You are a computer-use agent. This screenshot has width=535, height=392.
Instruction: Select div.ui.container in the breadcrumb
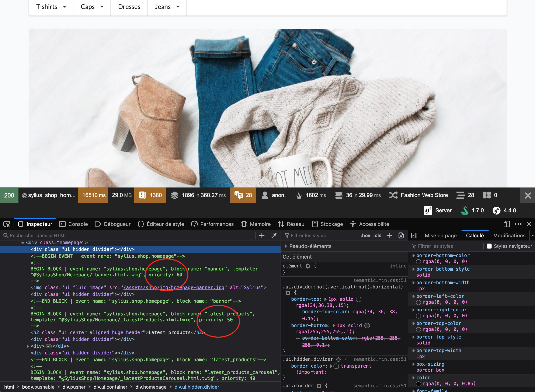click(110, 387)
